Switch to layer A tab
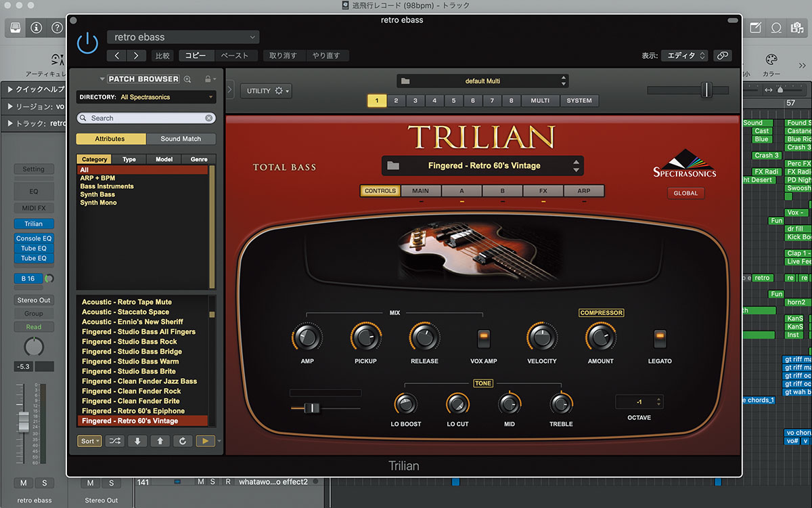812x508 pixels. 461,191
